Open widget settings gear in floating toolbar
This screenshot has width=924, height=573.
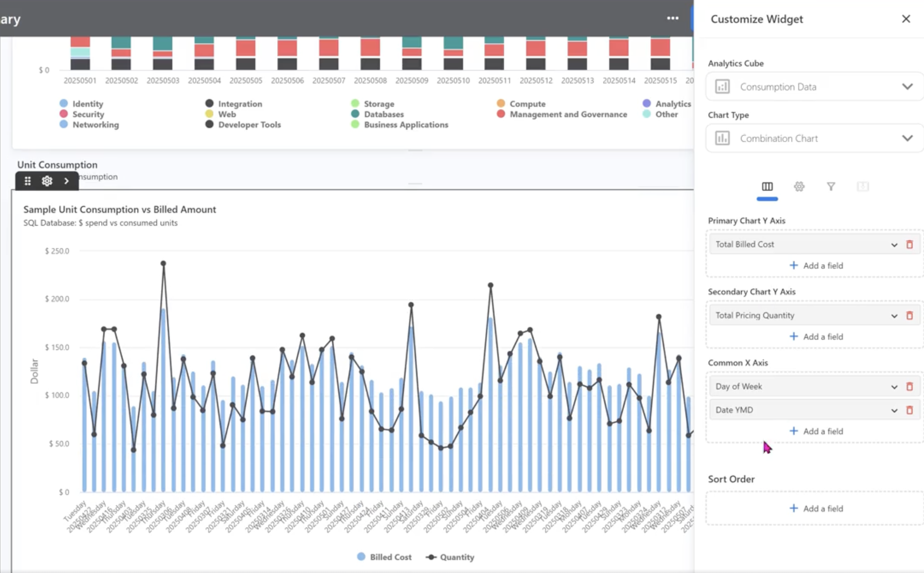(47, 181)
